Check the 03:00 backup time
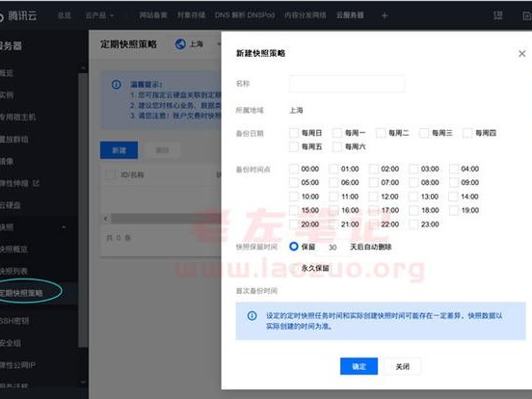The height and width of the screenshot is (399, 532). pos(413,169)
